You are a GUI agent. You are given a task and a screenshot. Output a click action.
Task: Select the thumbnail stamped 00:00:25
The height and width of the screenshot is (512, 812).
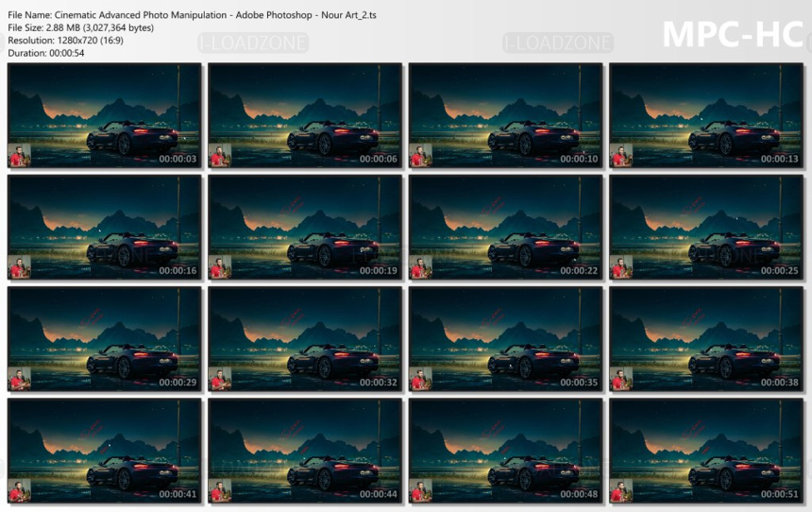(x=706, y=228)
